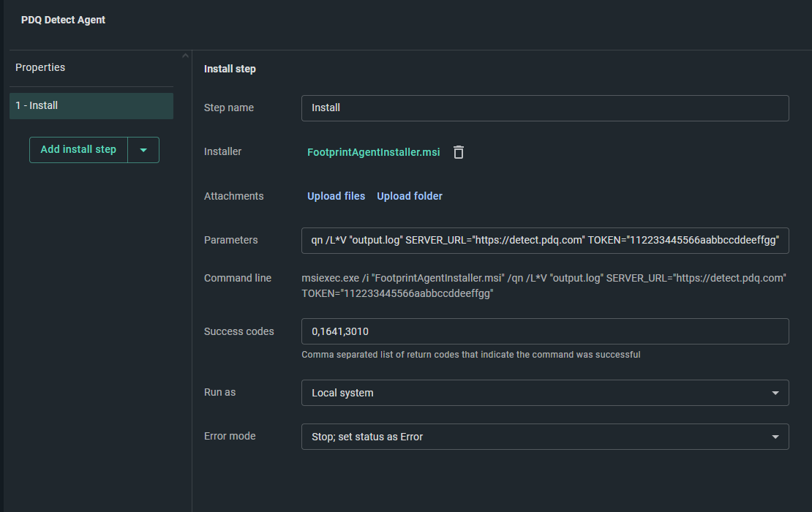
Task: Click the Error mode label
Action: pyautogui.click(x=230, y=437)
